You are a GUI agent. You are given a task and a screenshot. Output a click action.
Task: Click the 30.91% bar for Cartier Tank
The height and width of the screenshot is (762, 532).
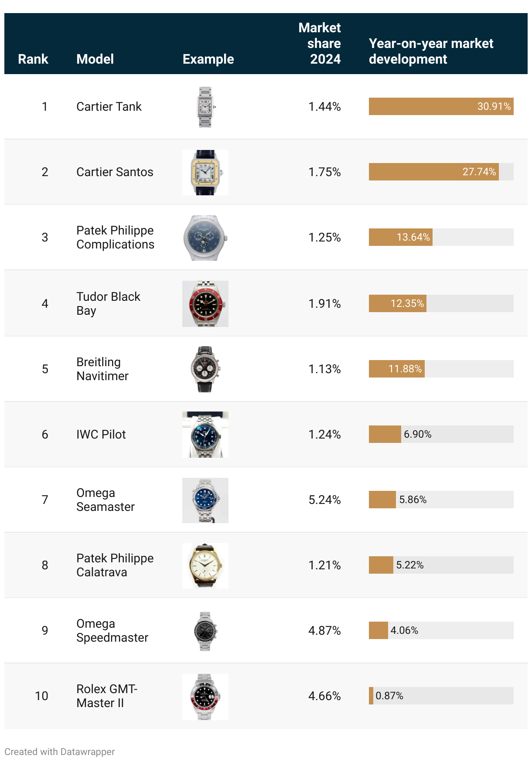tap(441, 106)
